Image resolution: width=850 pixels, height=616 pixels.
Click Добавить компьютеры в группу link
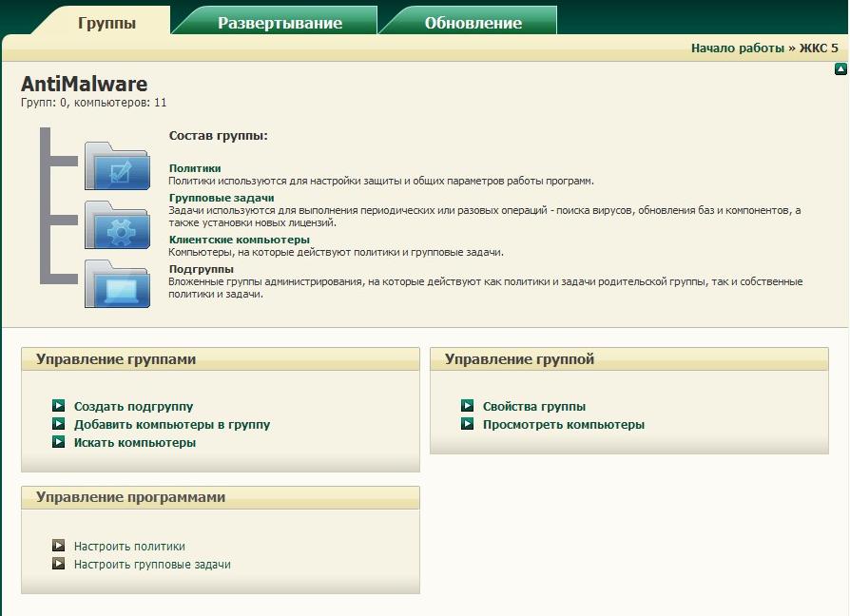click(172, 424)
